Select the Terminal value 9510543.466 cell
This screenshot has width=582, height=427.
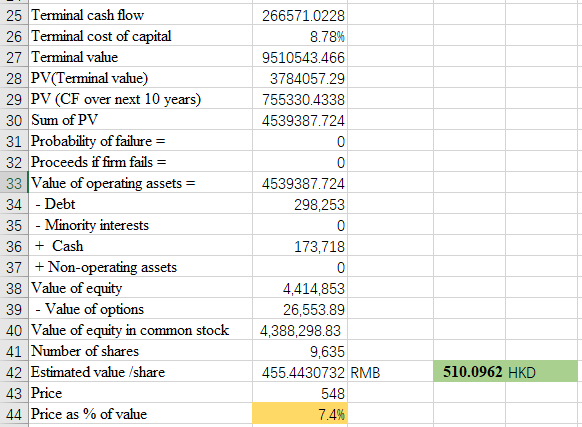pyautogui.click(x=300, y=58)
